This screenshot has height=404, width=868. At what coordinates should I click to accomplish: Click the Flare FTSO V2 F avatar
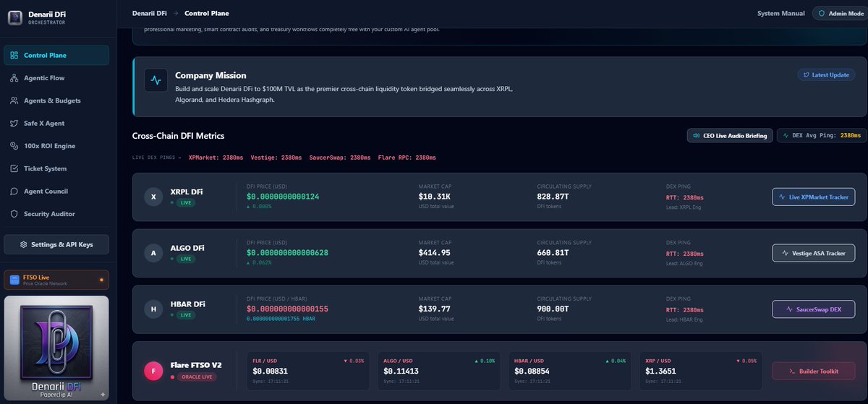click(153, 371)
